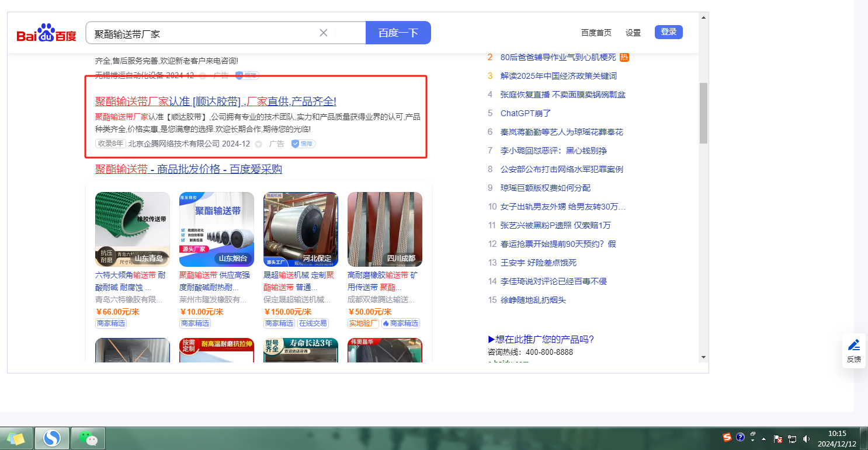The width and height of the screenshot is (868, 450).
Task: Open hot search 李小璐回怼恶评
Action: [x=554, y=151]
